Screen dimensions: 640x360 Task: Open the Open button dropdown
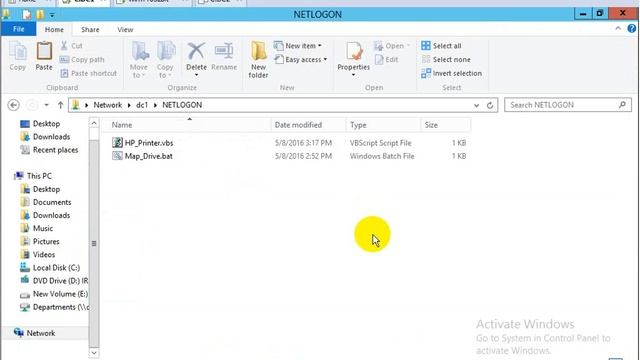(x=408, y=46)
